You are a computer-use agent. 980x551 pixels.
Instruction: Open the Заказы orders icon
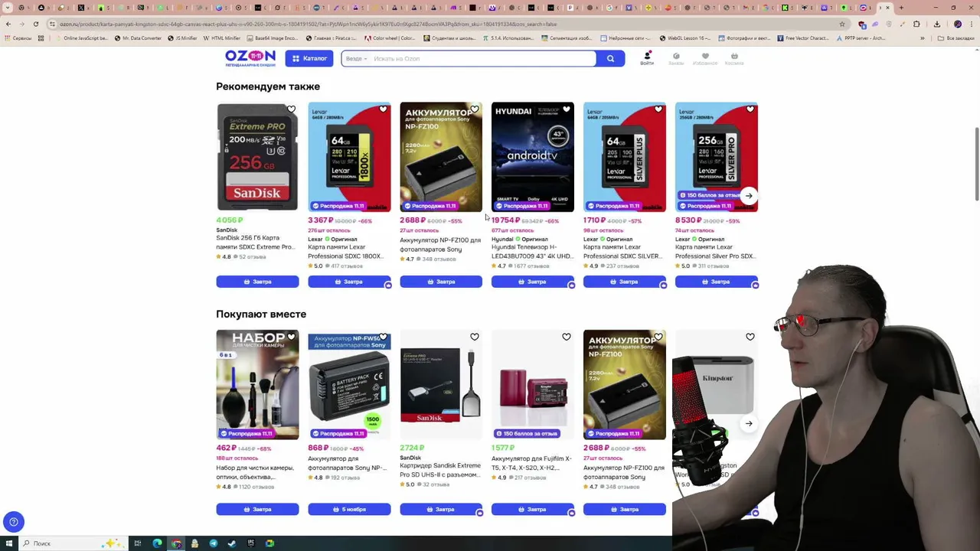[676, 58]
